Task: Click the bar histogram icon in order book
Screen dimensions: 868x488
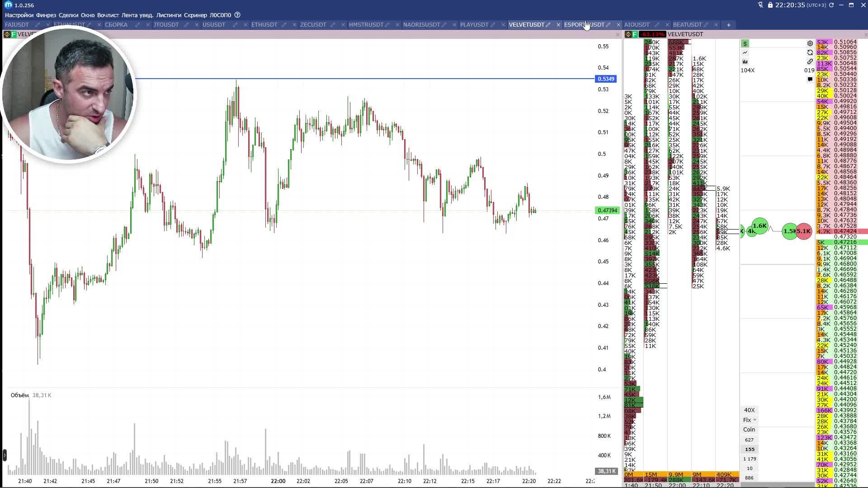Action: pyautogui.click(x=745, y=61)
